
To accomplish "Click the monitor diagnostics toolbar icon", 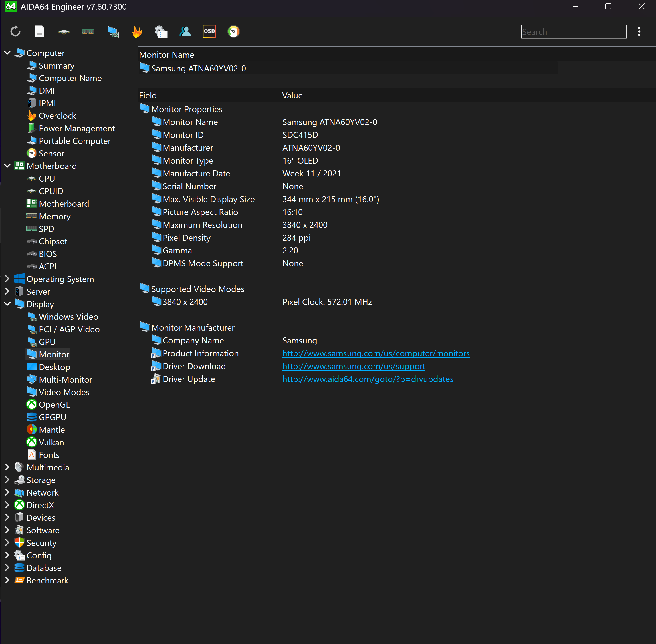I will 113,31.
